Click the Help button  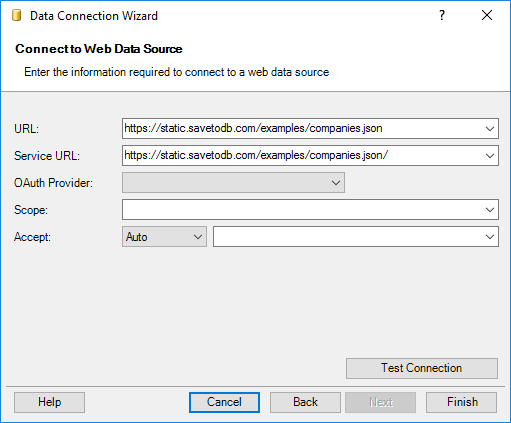[49, 402]
